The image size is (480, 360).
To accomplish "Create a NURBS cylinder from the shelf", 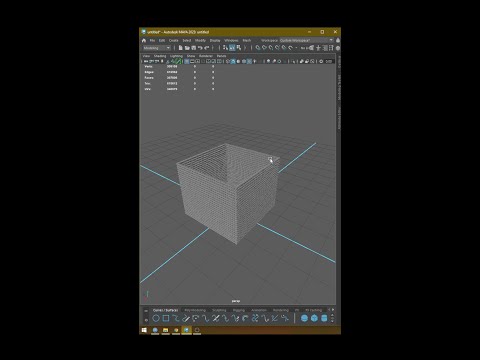I will click(324, 318).
